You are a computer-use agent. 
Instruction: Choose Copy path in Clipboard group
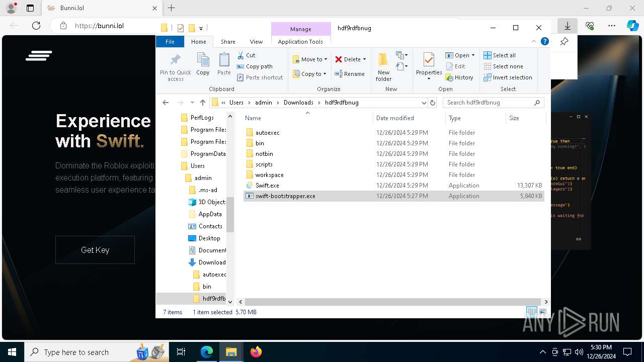(x=255, y=66)
